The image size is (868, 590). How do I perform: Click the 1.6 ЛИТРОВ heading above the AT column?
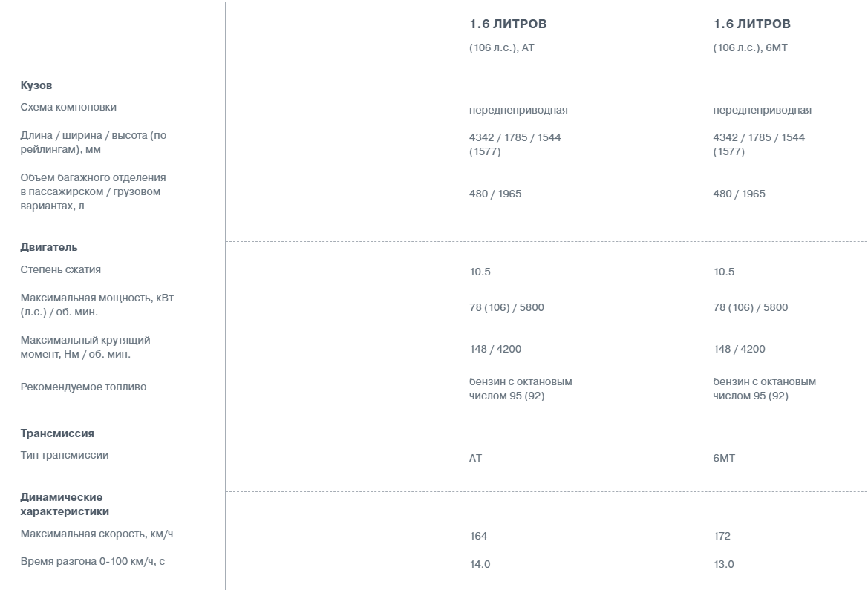(508, 24)
